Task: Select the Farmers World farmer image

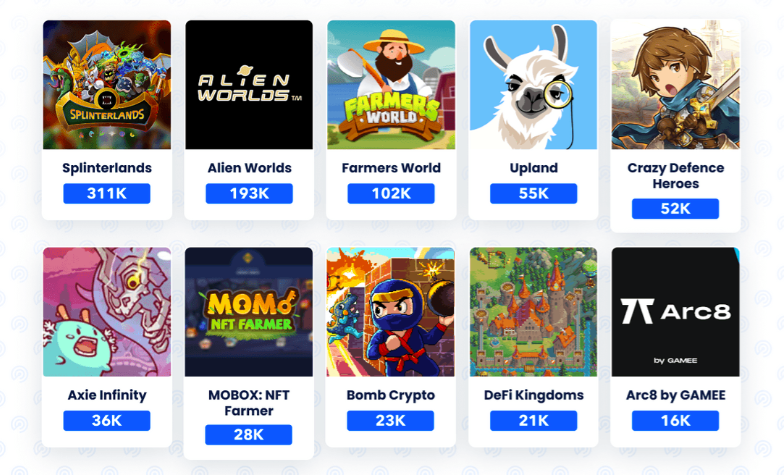Action: click(x=391, y=84)
